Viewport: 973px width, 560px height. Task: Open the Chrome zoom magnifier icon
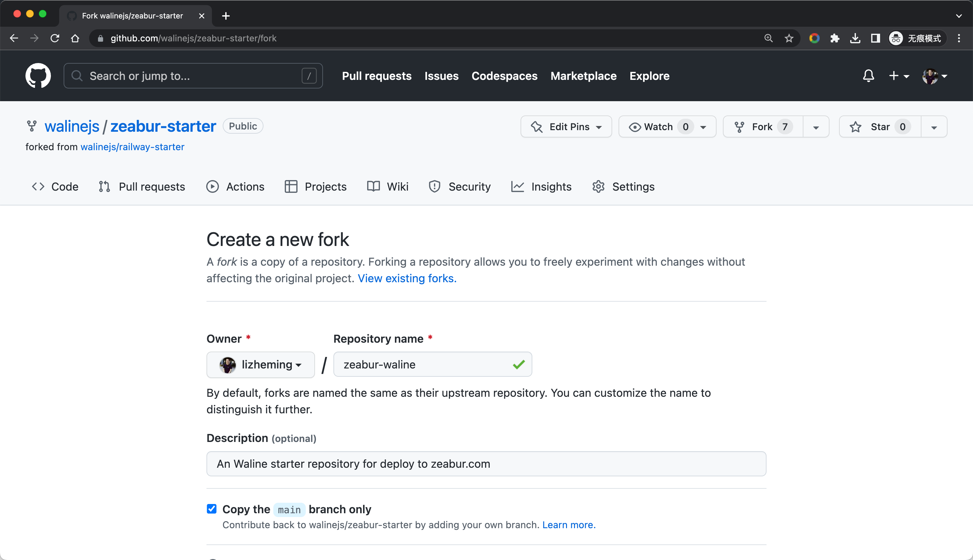[768, 38]
